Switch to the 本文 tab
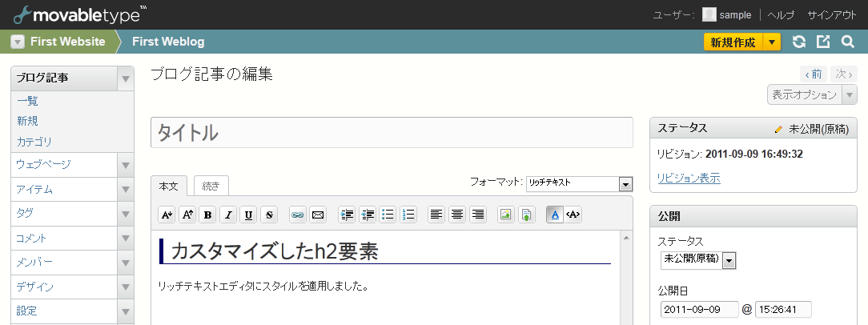 click(169, 186)
